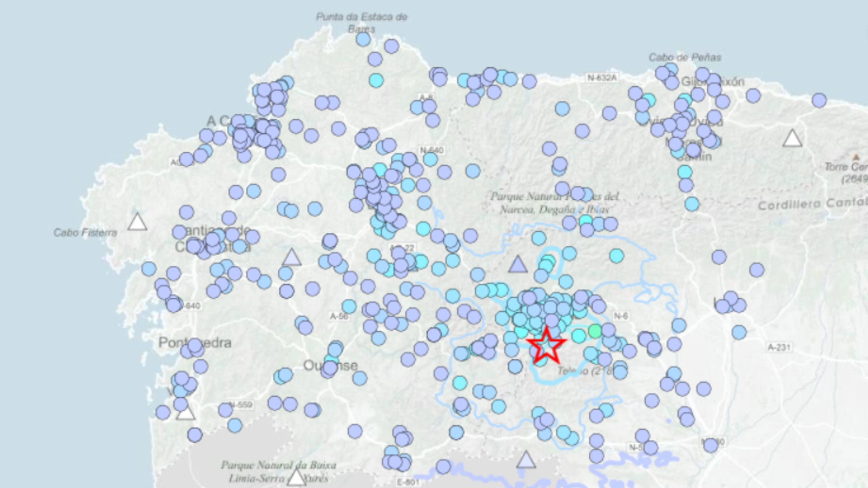868x488 pixels.
Task: Select the cyan circle just left of the green marker
Action: [x=579, y=336]
